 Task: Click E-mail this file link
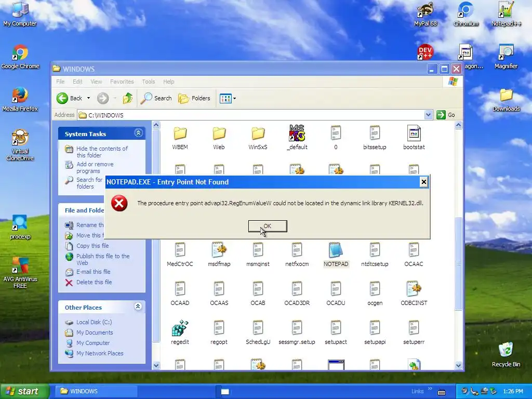tap(94, 272)
